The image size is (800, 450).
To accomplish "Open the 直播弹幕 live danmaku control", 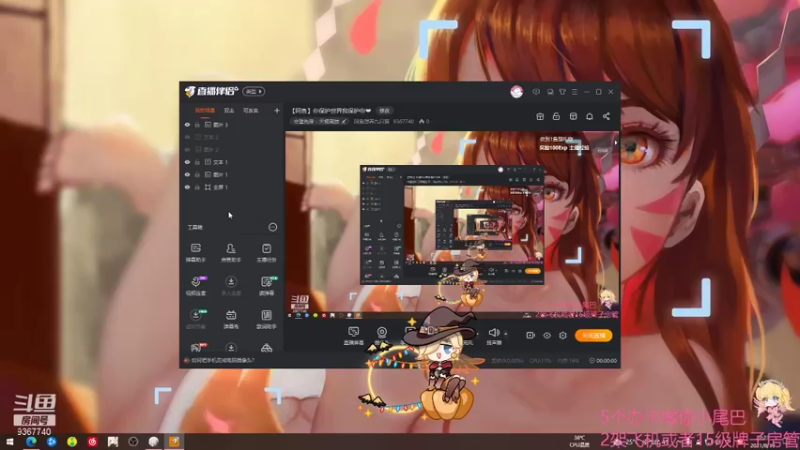I will pos(353,336).
